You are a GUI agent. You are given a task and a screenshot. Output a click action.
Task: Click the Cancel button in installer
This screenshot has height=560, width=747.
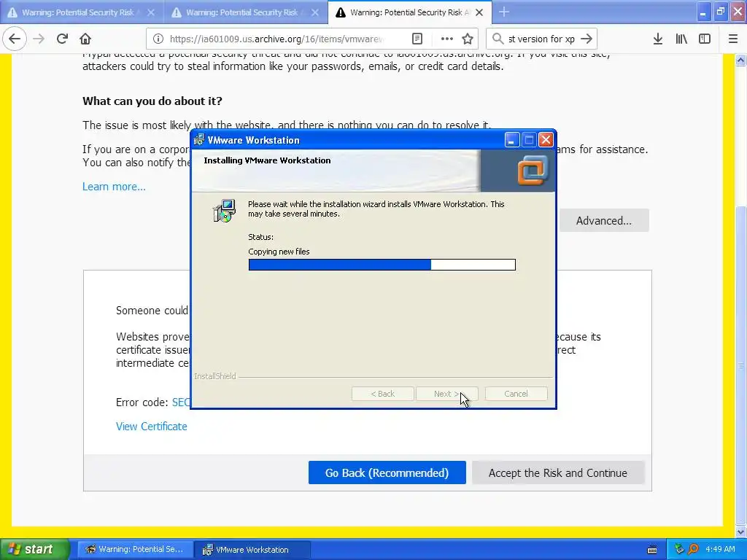pyautogui.click(x=516, y=394)
